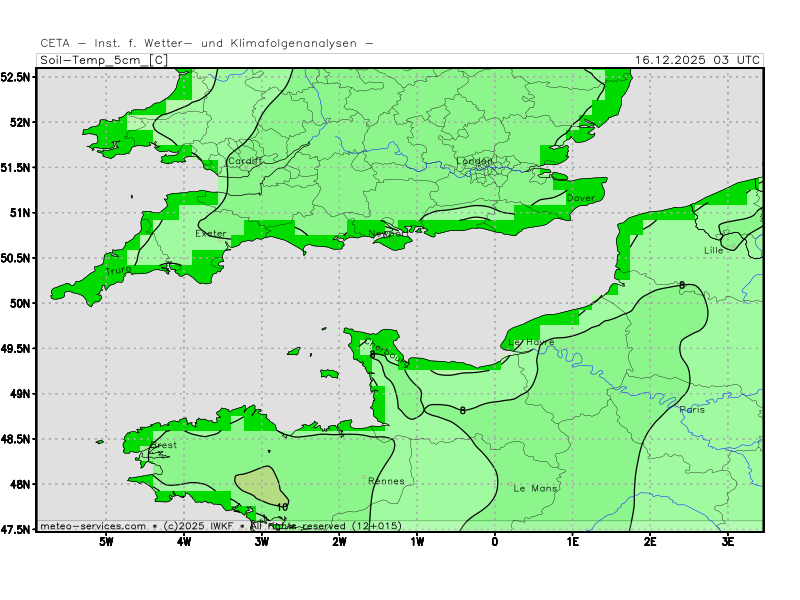Select the Rennes label
The height and width of the screenshot is (600, 800).
pos(386,481)
